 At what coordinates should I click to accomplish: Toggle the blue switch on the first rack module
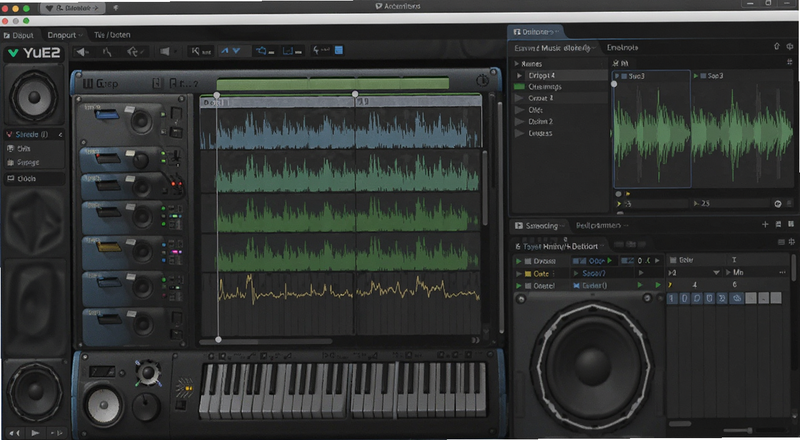pos(106,114)
